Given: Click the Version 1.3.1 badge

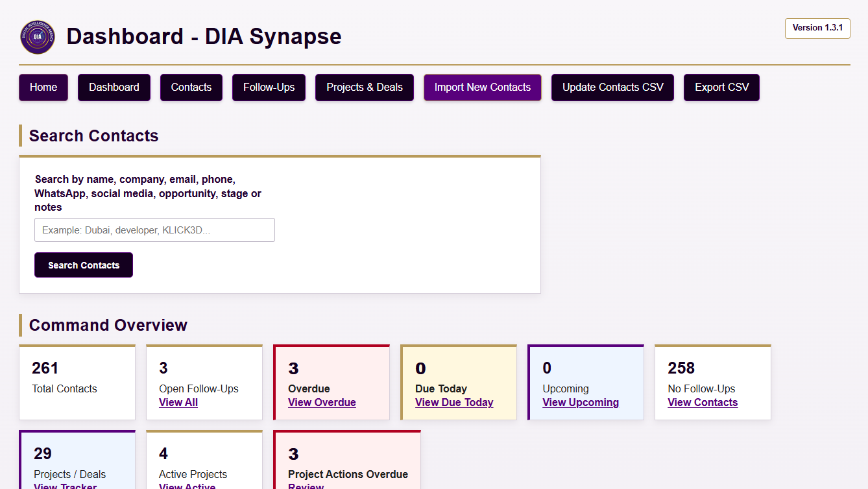Looking at the screenshot, I should [x=817, y=28].
